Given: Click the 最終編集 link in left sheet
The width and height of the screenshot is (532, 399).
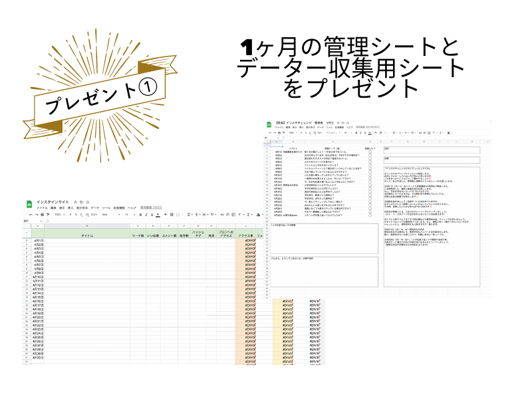Looking at the screenshot, I should tap(154, 207).
